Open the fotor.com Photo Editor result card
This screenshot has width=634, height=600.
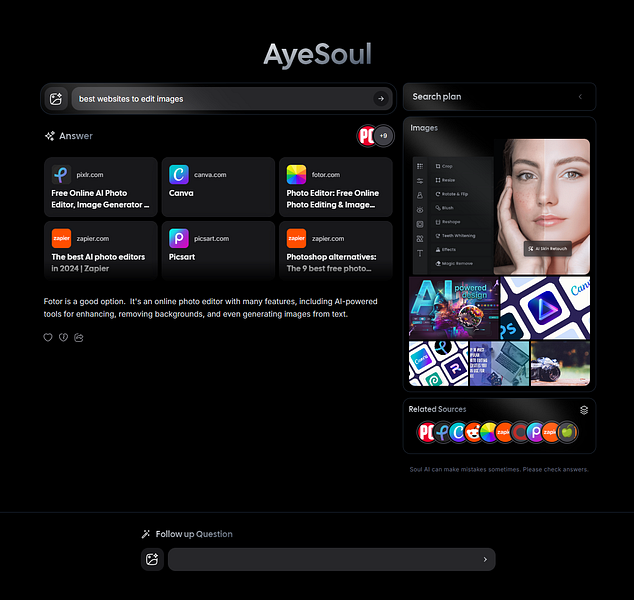pyautogui.click(x=336, y=187)
